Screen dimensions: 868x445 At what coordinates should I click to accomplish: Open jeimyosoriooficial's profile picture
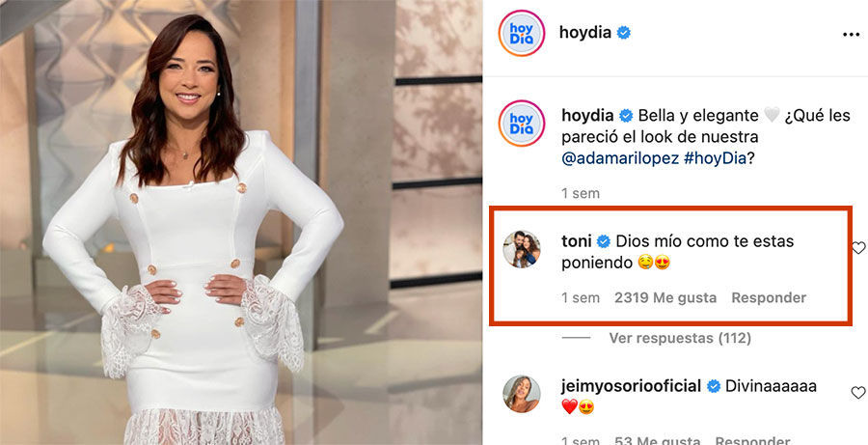[522, 394]
